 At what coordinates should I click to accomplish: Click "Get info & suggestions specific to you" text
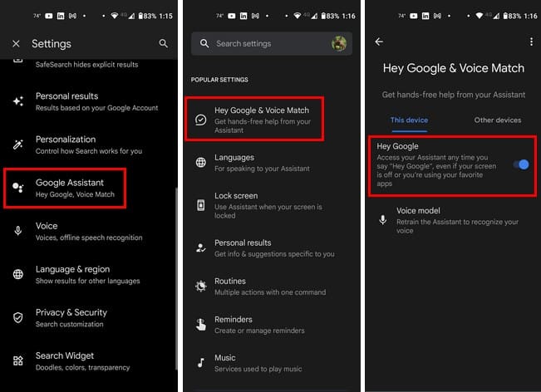click(x=274, y=254)
